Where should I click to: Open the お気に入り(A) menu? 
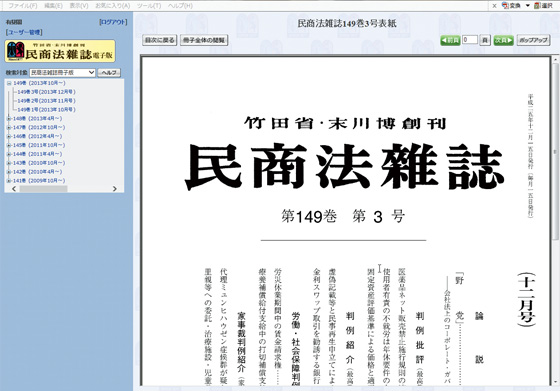112,6
